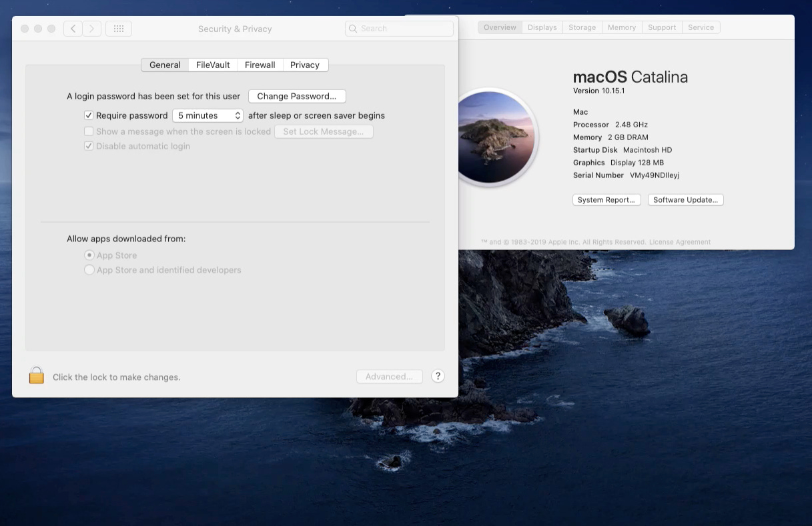Select the App Store radio button
Viewport: 812px width, 526px height.
(x=89, y=255)
